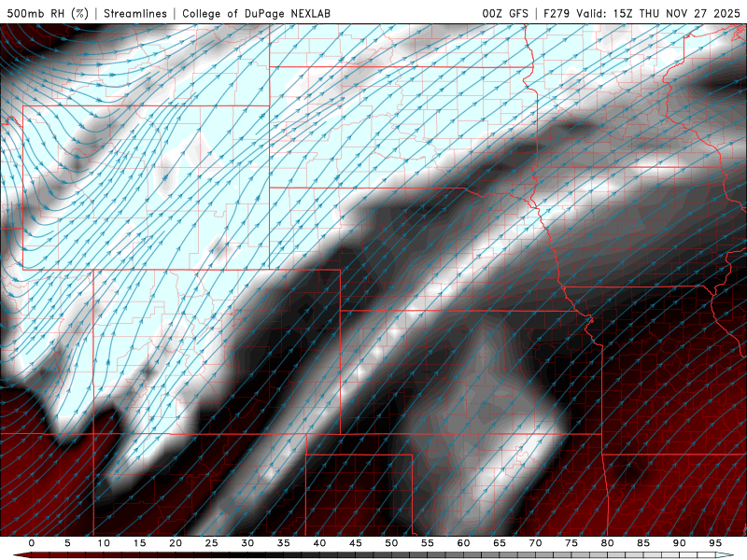747x560 pixels.
Task: Select the "F279" forecast hour text
Action: 557,13
